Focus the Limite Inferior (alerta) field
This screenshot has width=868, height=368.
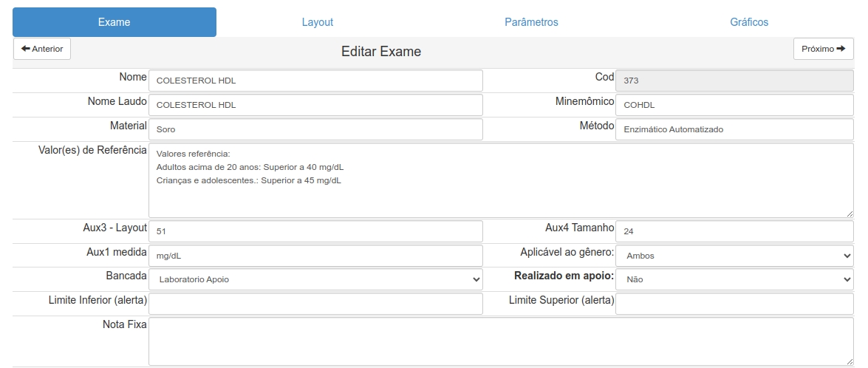315,304
